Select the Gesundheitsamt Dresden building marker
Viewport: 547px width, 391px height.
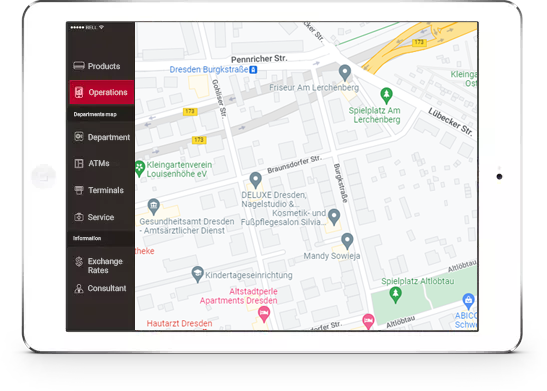coord(153,206)
